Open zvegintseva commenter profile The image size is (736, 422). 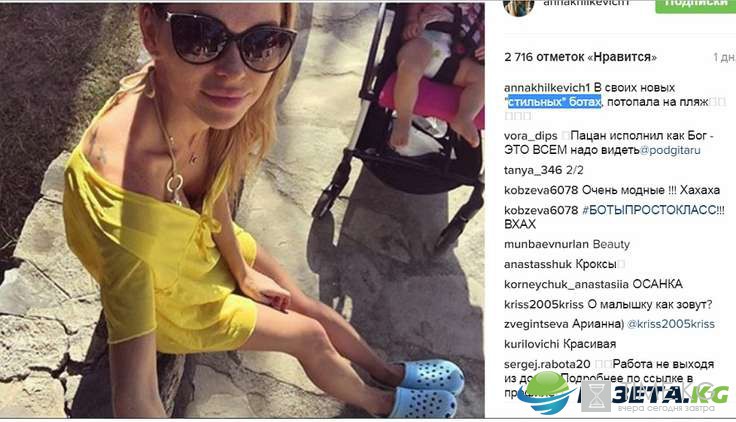click(x=536, y=324)
